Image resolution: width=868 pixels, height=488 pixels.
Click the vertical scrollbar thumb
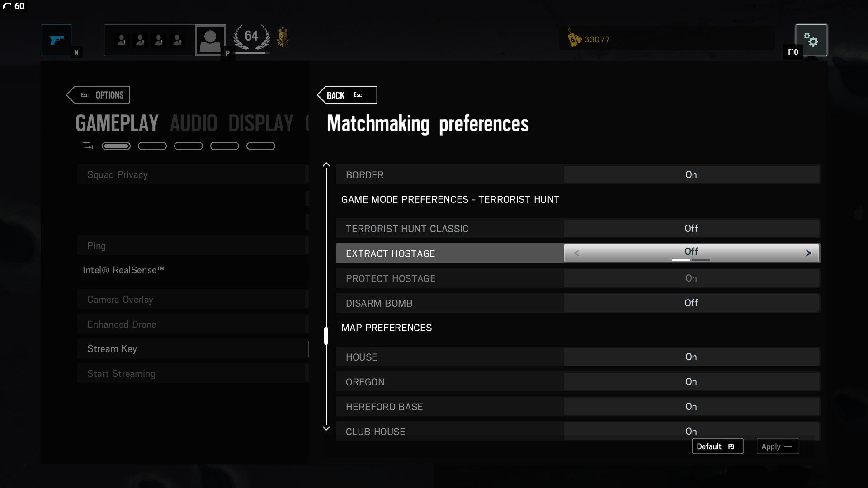coord(326,336)
